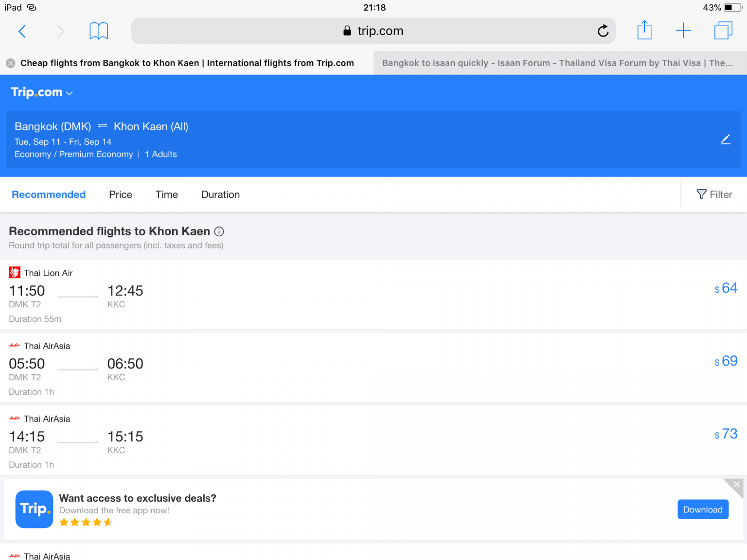Image resolution: width=747 pixels, height=560 pixels.
Task: Download the Trip.com app
Action: (x=703, y=509)
